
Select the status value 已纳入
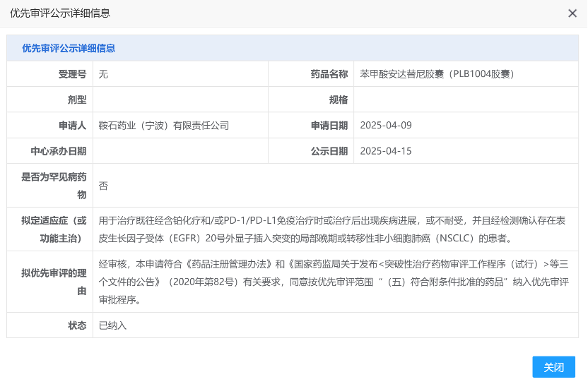point(112,325)
